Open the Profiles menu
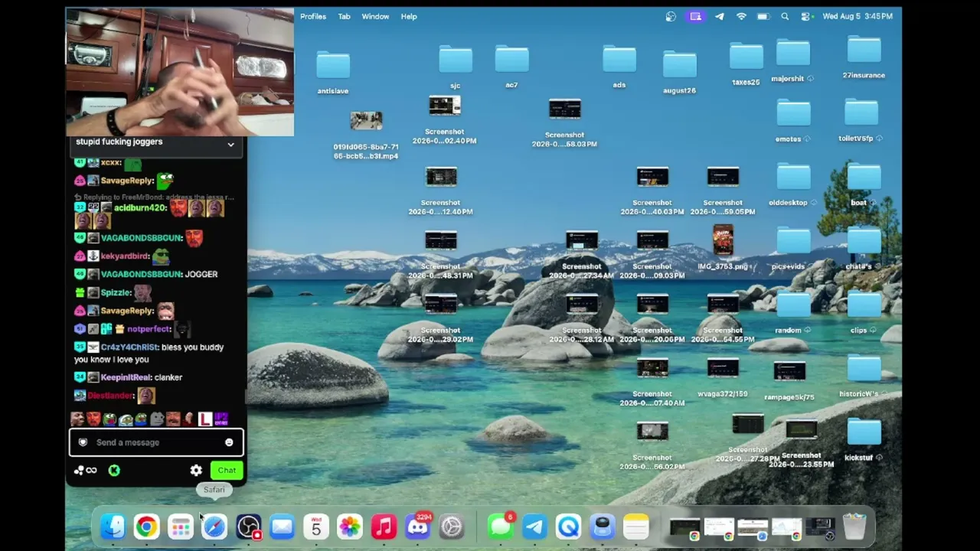Screen dimensions: 980x551 tap(313, 16)
